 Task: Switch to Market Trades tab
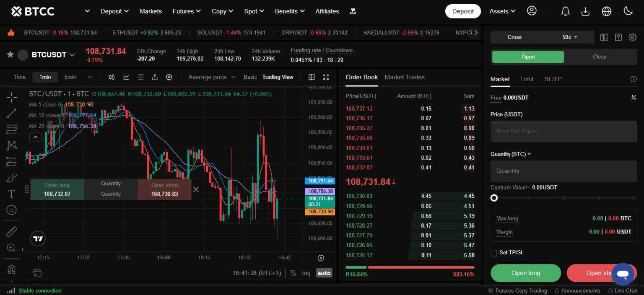pyautogui.click(x=404, y=77)
